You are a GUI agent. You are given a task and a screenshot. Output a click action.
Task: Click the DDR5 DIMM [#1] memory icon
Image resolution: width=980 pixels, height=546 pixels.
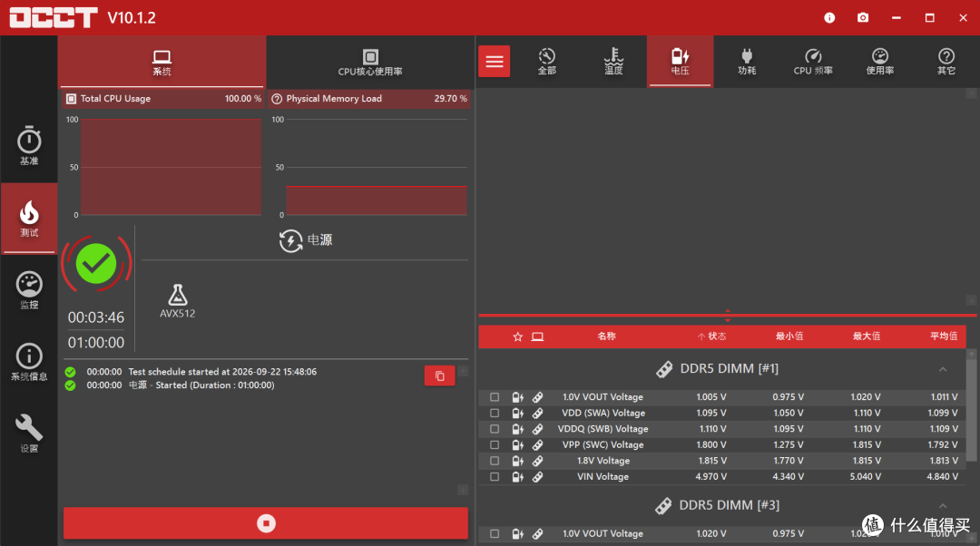[664, 369]
